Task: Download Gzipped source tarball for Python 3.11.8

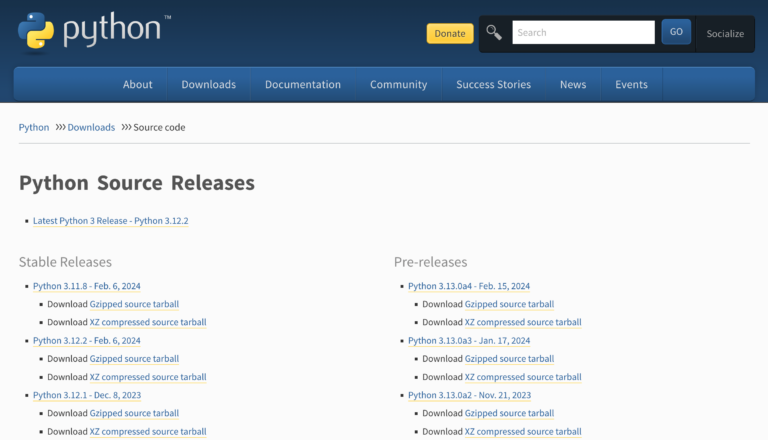Action: (x=134, y=304)
